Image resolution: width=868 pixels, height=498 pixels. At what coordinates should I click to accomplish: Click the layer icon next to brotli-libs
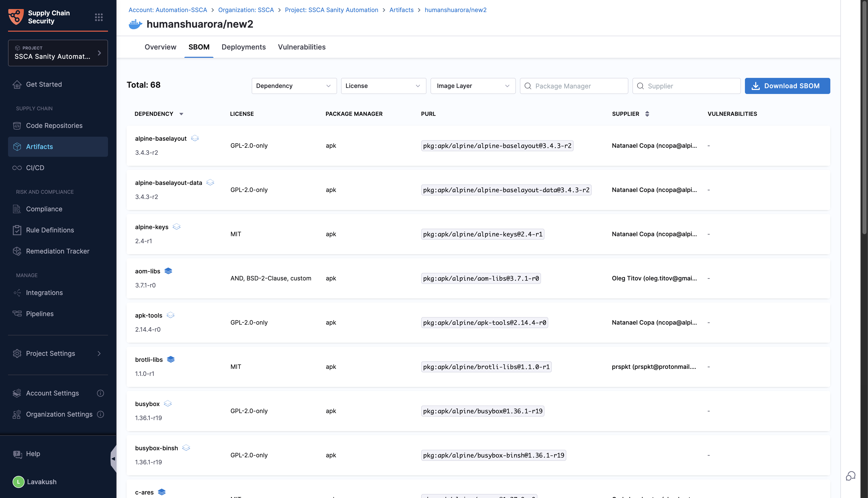point(171,359)
